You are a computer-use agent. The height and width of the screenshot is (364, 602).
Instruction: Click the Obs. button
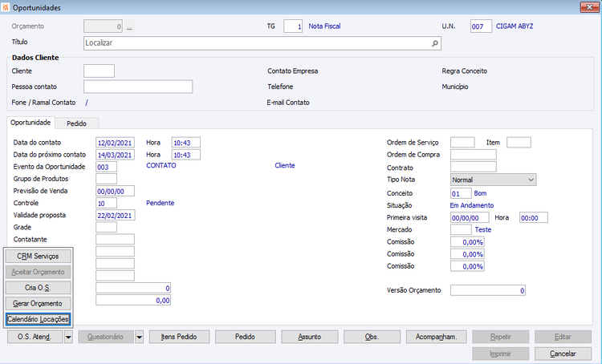pyautogui.click(x=372, y=337)
